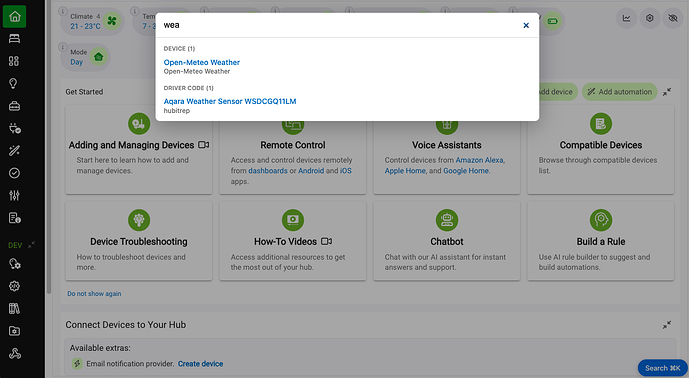The width and height of the screenshot is (689, 378).
Task: Open the Rooms bed icon in sidebar
Action: [x=15, y=39]
